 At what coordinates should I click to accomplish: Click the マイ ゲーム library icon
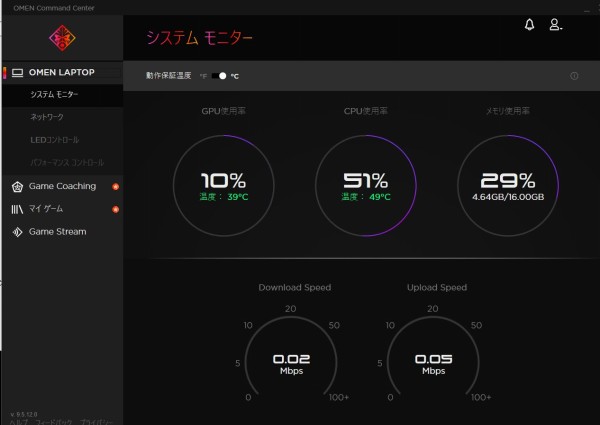[17, 209]
